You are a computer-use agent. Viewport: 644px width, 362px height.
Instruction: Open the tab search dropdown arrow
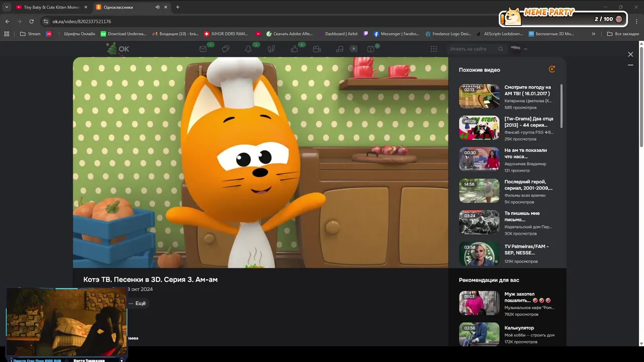pyautogui.click(x=7, y=7)
